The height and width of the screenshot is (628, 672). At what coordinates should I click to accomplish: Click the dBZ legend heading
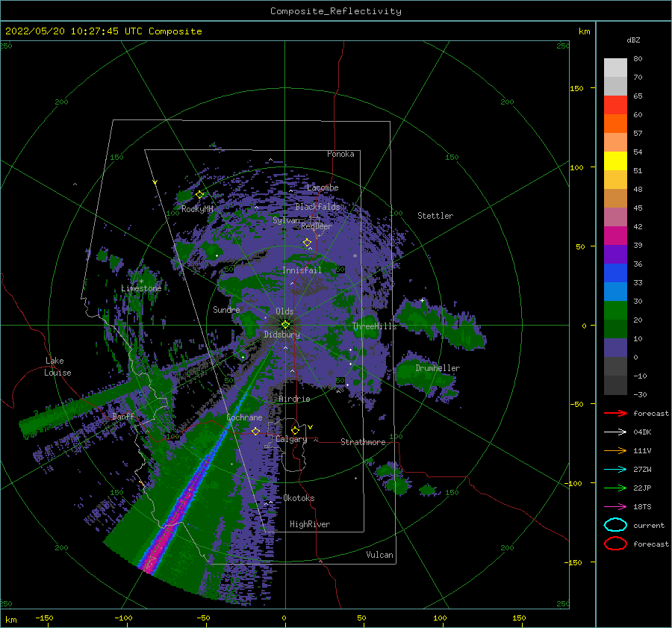point(633,40)
